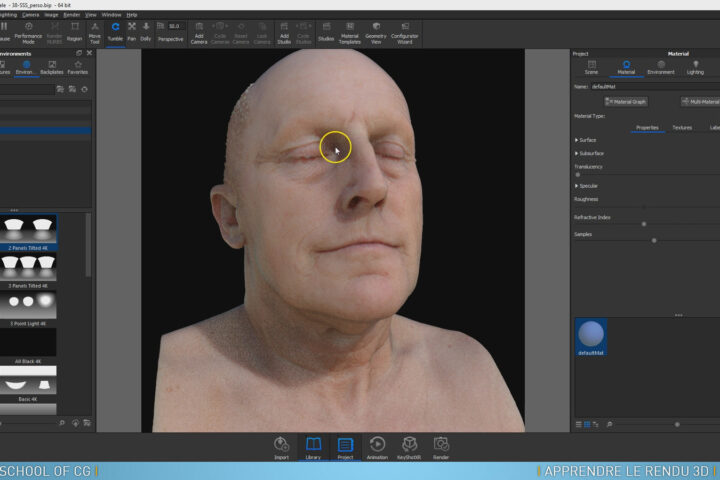
Task: Click the refresh icon in library panel
Action: click(84, 89)
